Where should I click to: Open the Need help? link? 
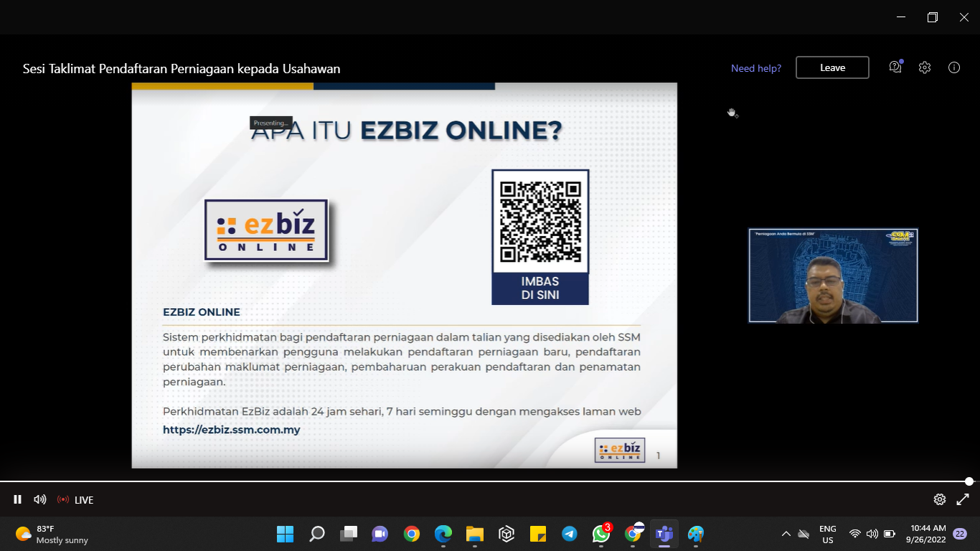[756, 68]
